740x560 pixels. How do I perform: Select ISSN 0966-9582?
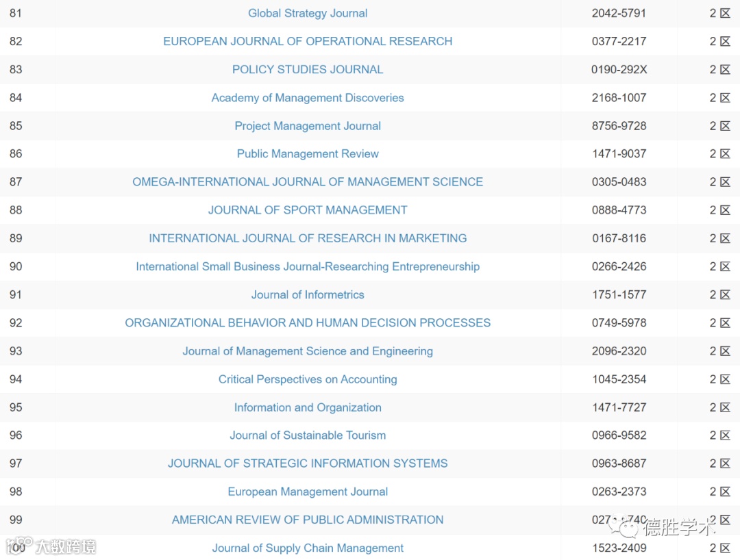pos(619,435)
